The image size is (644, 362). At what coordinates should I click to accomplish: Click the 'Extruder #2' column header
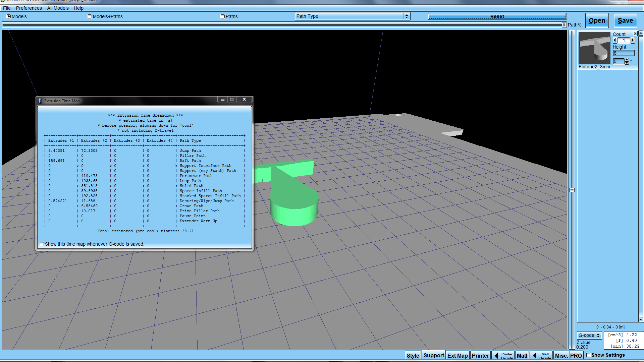94,140
